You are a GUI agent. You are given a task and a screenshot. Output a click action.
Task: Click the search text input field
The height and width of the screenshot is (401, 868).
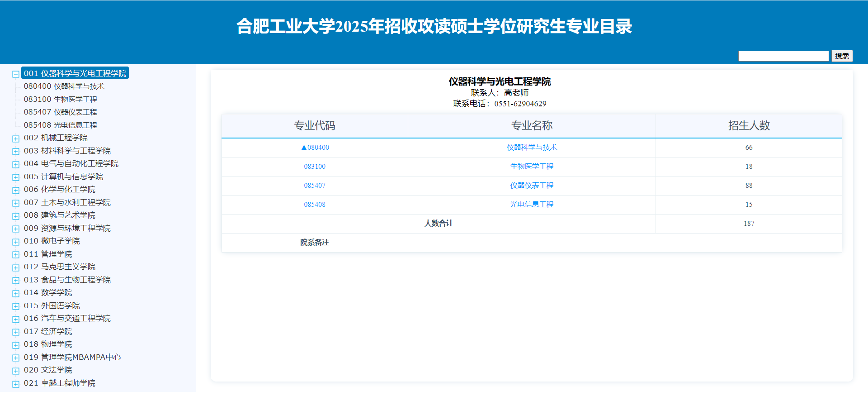pos(783,56)
